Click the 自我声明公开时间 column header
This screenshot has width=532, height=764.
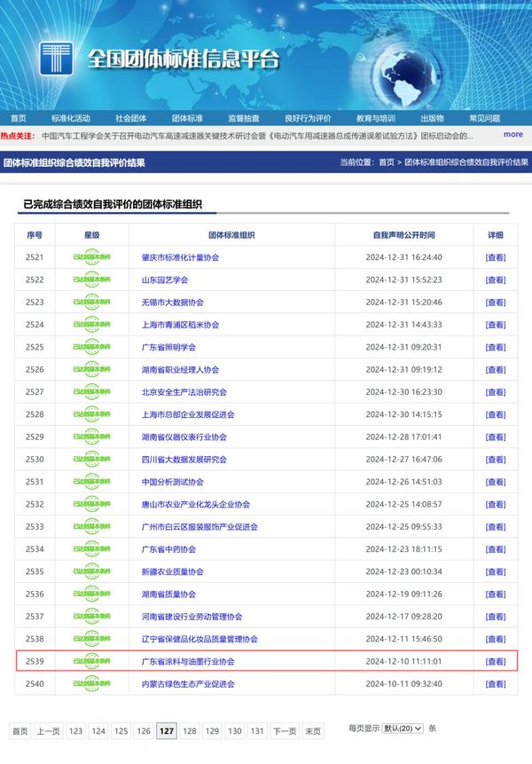(404, 235)
